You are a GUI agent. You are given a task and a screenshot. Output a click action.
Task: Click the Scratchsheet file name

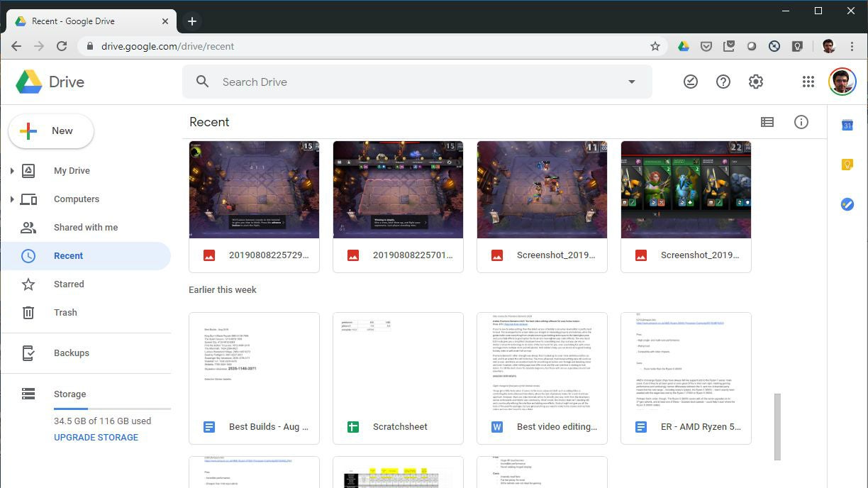click(x=400, y=427)
